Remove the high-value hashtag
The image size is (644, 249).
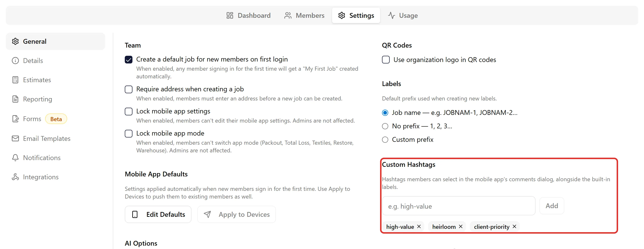[x=419, y=226]
